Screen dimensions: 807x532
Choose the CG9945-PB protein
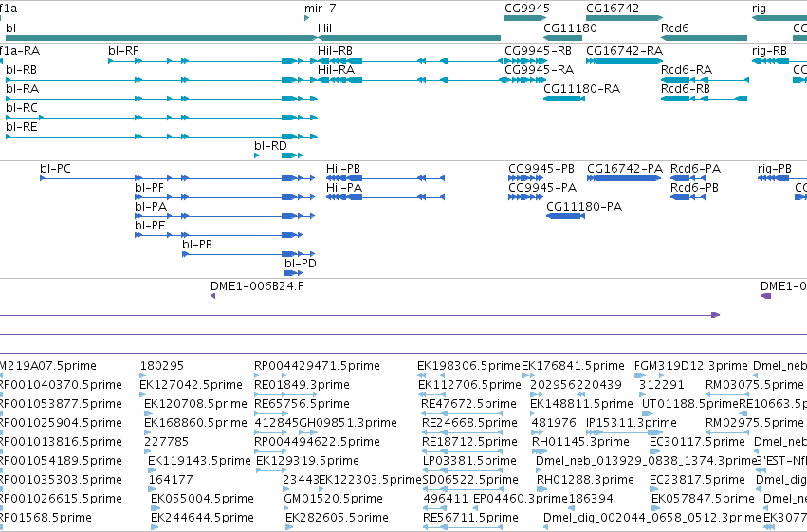(x=525, y=178)
